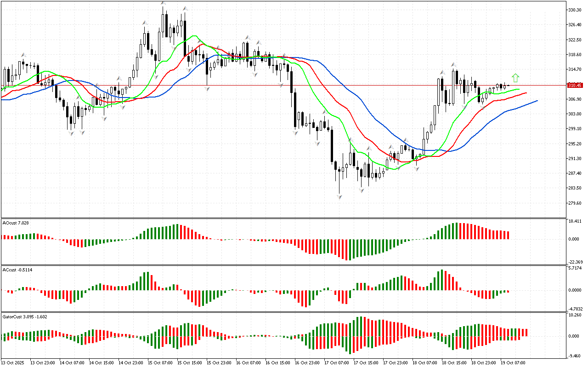Click the green up-arrow buy signal
Image resolution: width=588 pixels, height=368 pixels.
pos(515,78)
